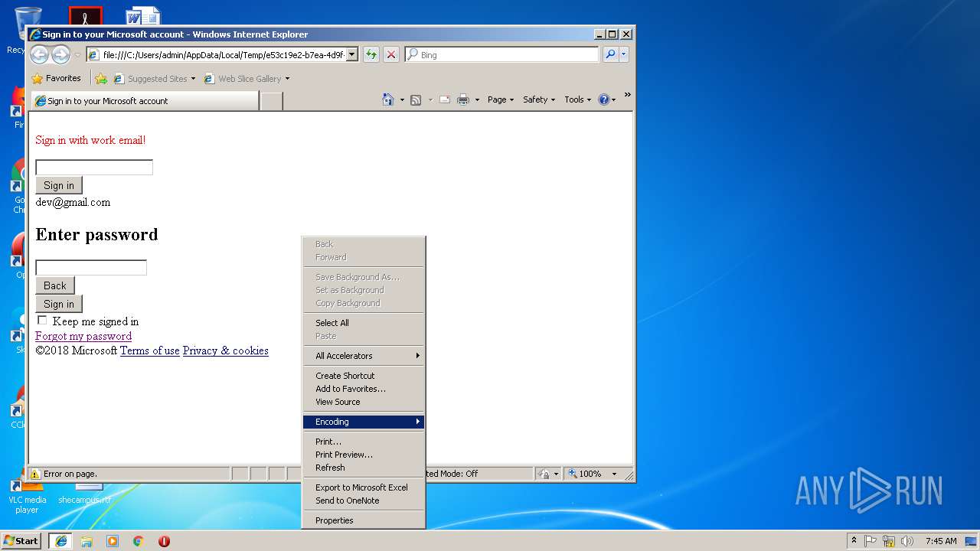Open the zoom level 100% dropdown
Image resolution: width=980 pixels, height=551 pixels.
click(614, 474)
